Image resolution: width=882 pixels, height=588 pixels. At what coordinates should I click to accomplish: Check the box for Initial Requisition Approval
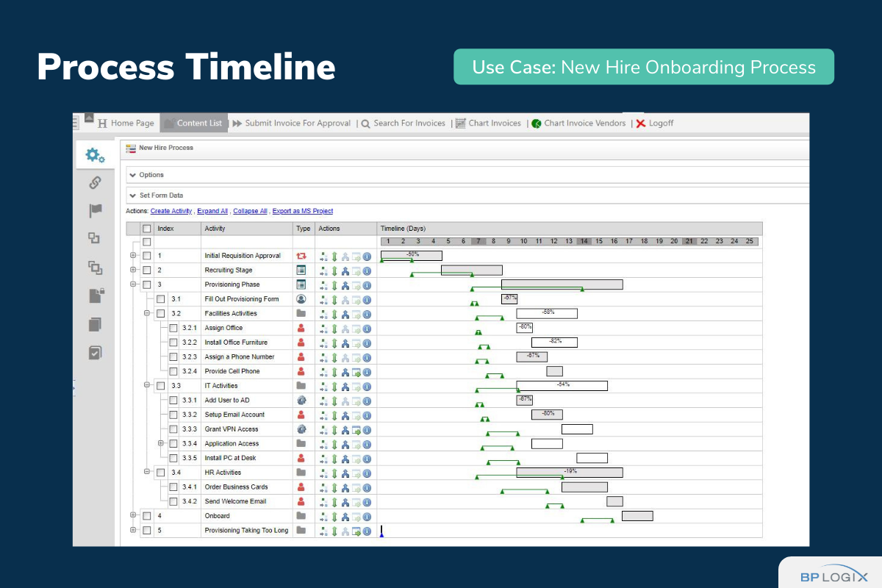coord(147,257)
